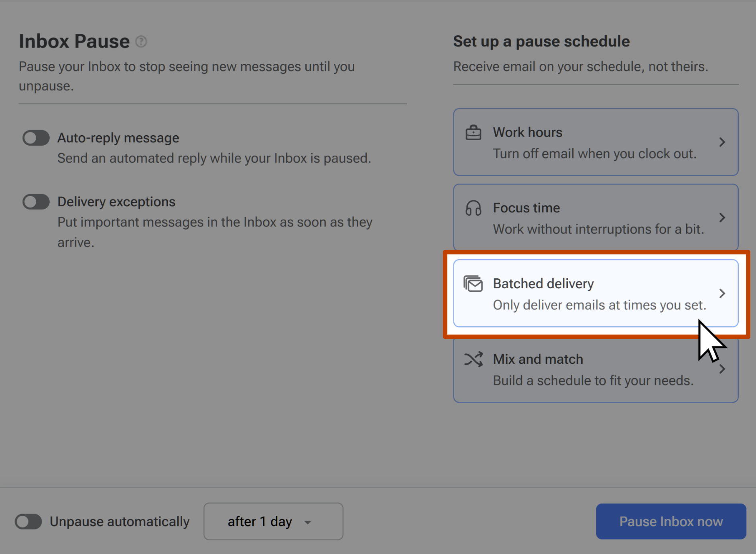The image size is (756, 554).
Task: Choose the 'Batched delivery' schedule title
Action: [x=543, y=284]
